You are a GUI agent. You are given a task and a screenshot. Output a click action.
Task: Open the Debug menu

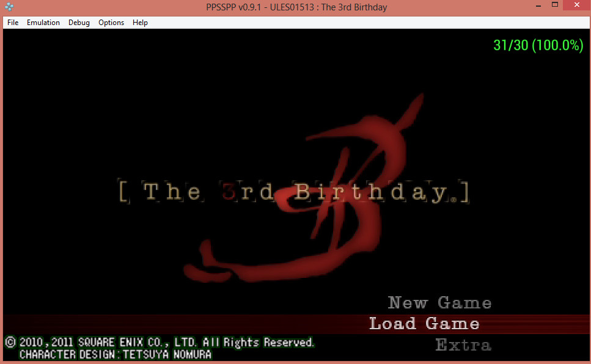coord(79,23)
